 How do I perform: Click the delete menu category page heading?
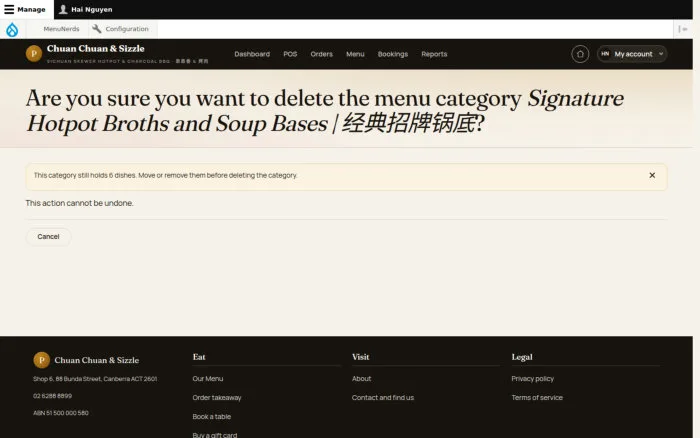click(x=325, y=111)
